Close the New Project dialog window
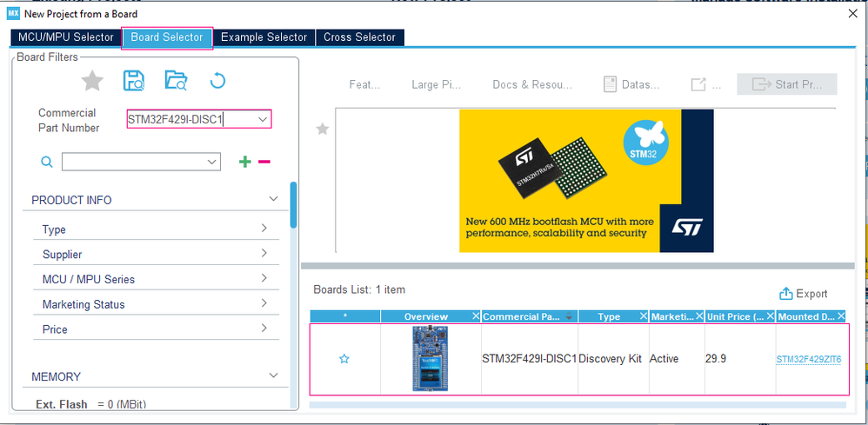Viewport: 868px width, 425px height. tap(853, 14)
